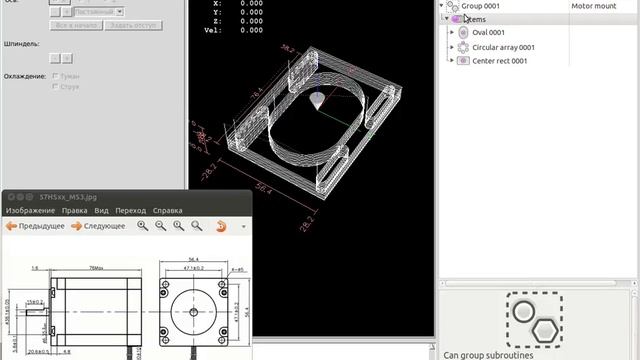
Task: Click the tool cone in 3D preview
Action: pyautogui.click(x=317, y=101)
